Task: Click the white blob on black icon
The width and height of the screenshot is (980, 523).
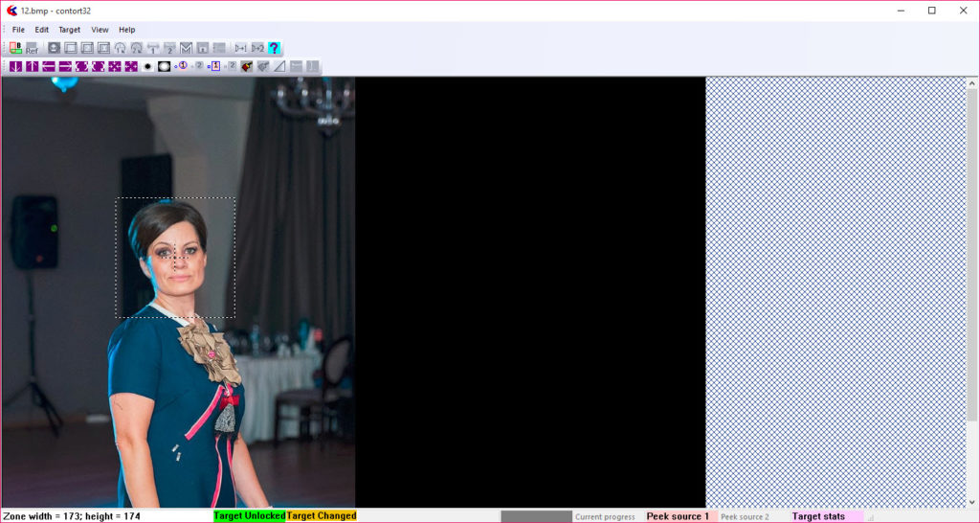Action: [x=164, y=66]
